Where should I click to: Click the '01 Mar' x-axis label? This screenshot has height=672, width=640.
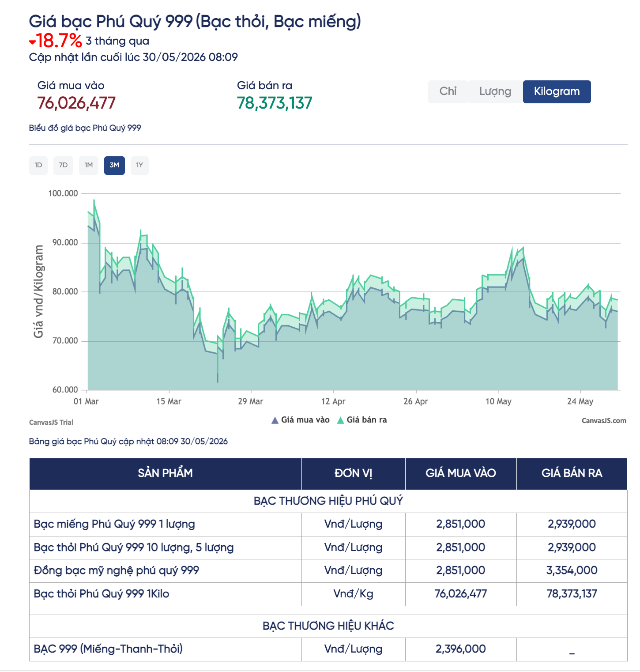(x=86, y=401)
